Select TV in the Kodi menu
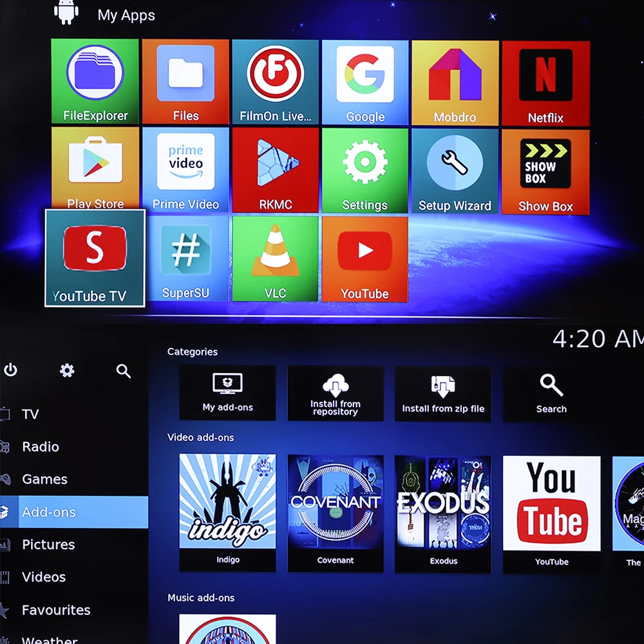Viewport: 644px width, 644px height. click(x=74, y=414)
